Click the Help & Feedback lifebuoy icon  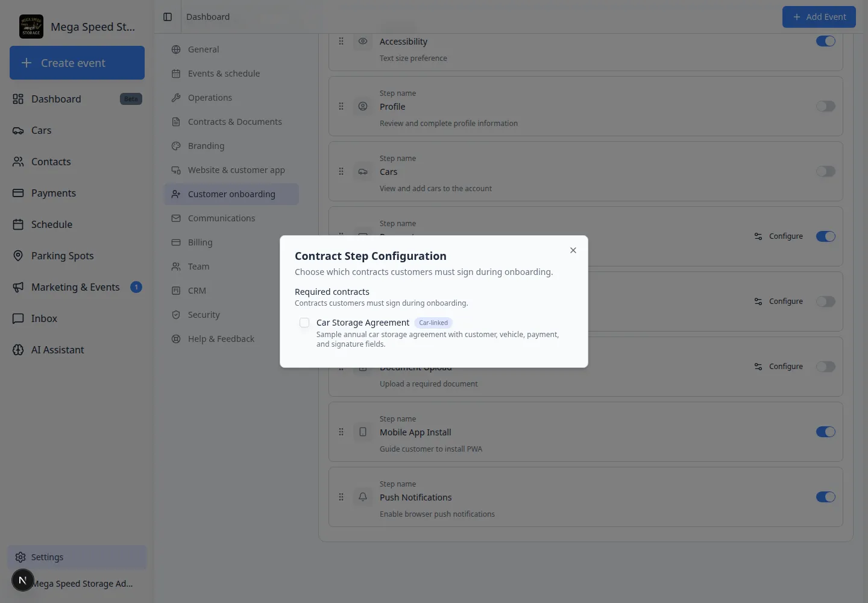tap(176, 339)
